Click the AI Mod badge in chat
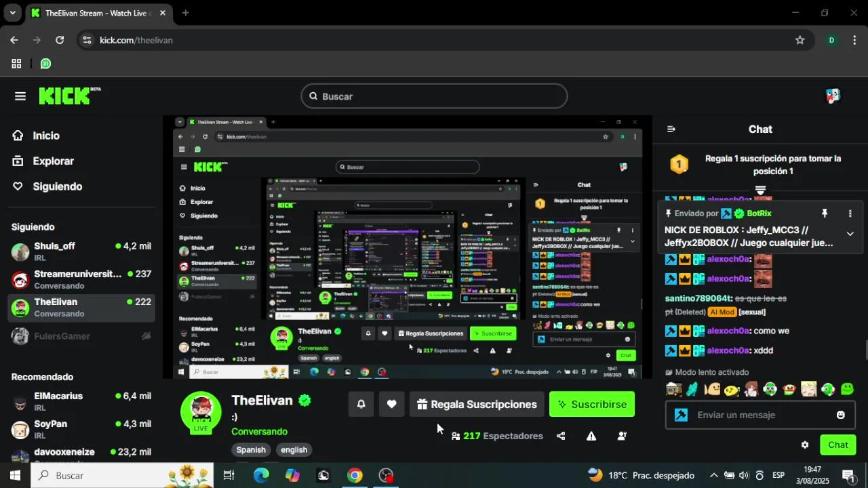868x488 pixels. [722, 312]
